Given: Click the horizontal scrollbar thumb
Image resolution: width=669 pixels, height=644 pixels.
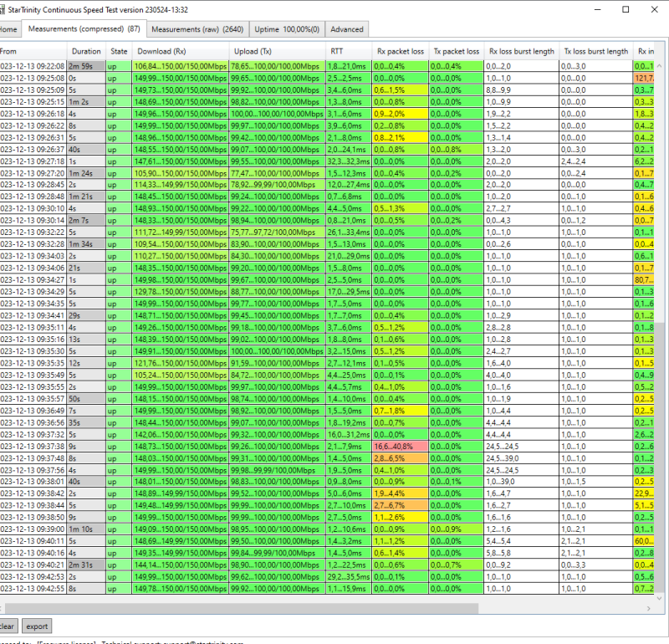Looking at the screenshot, I should 241,609.
